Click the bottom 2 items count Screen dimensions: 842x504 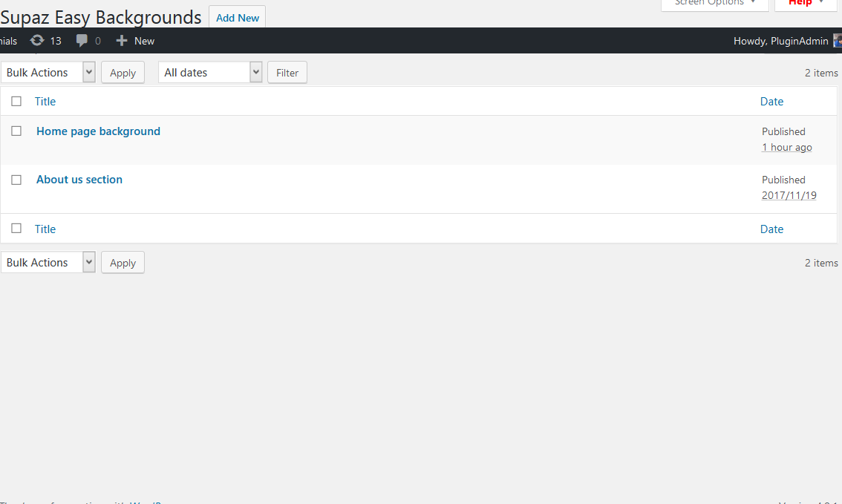coord(821,263)
